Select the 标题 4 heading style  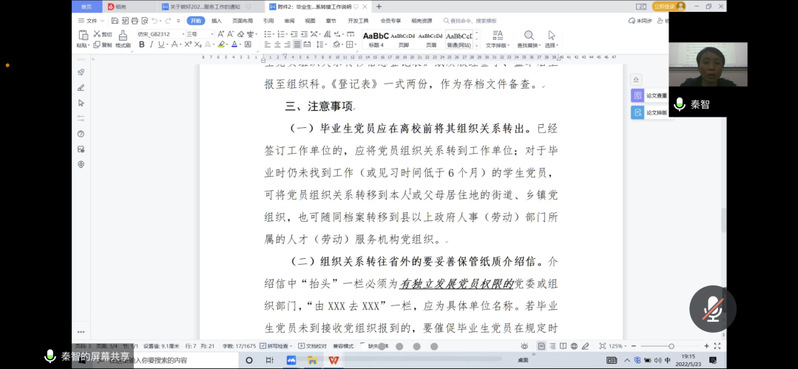point(376,39)
